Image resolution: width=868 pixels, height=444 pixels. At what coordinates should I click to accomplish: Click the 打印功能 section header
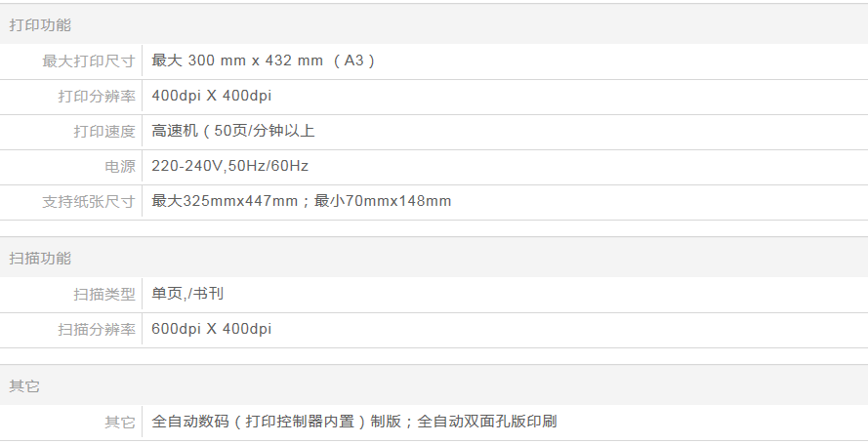point(40,25)
